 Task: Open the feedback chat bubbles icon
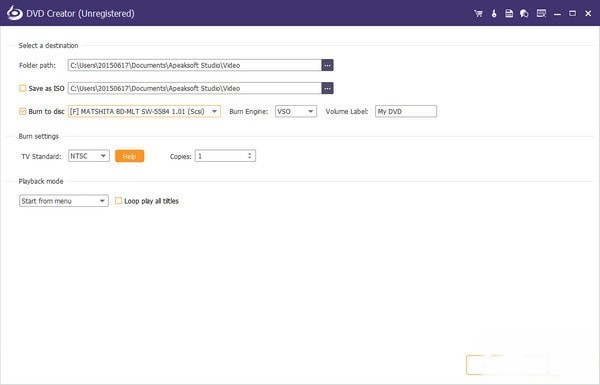[x=524, y=14]
